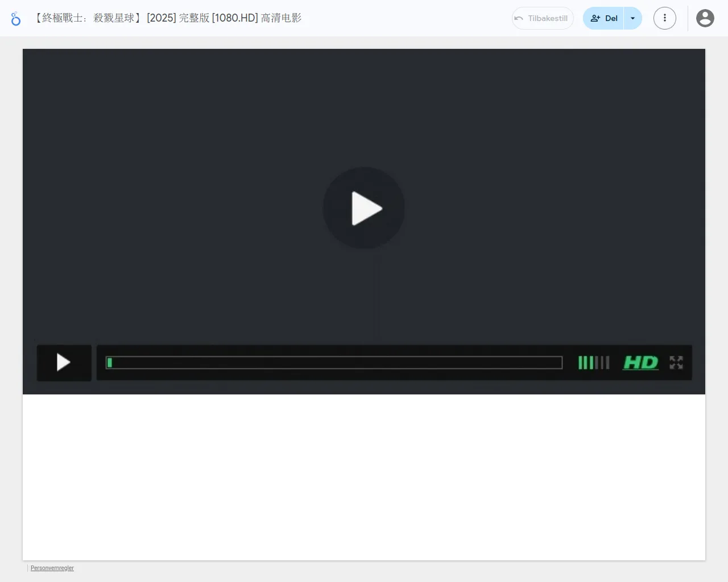Image resolution: width=728 pixels, height=582 pixels.
Task: Click the Tilbakestill button
Action: 542,18
